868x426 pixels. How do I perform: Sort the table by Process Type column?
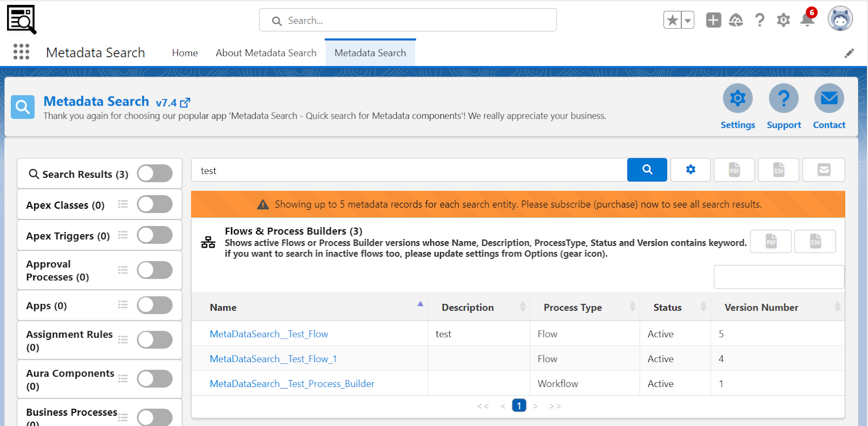coord(585,307)
